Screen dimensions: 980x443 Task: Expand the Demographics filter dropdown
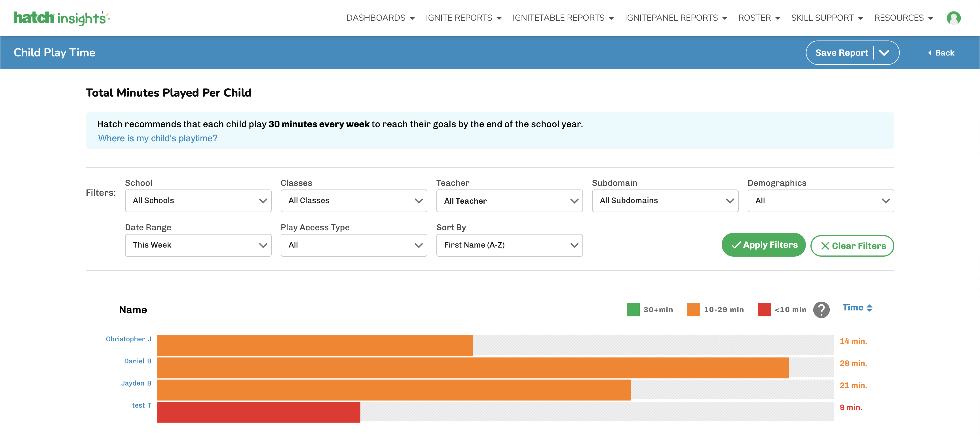(x=821, y=201)
